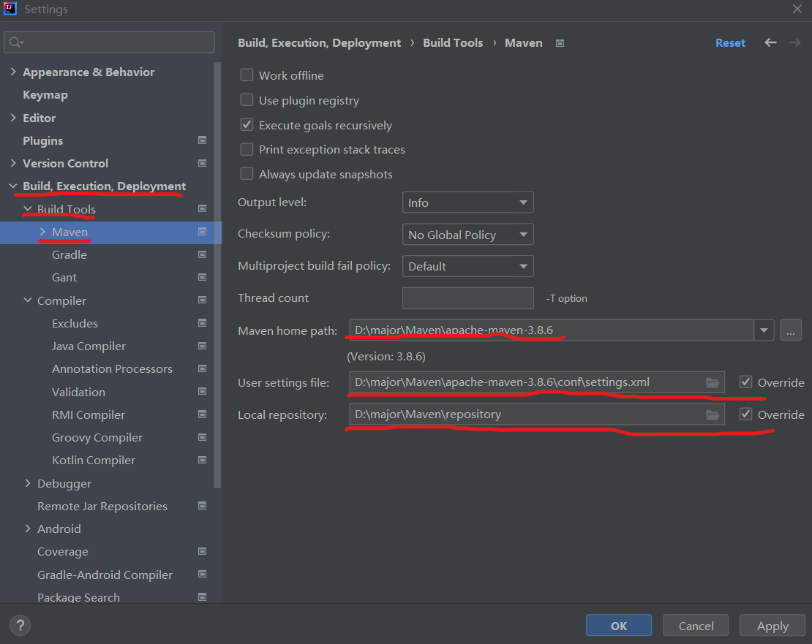Expand the Maven tree node
This screenshot has width=812, height=644.
42,232
